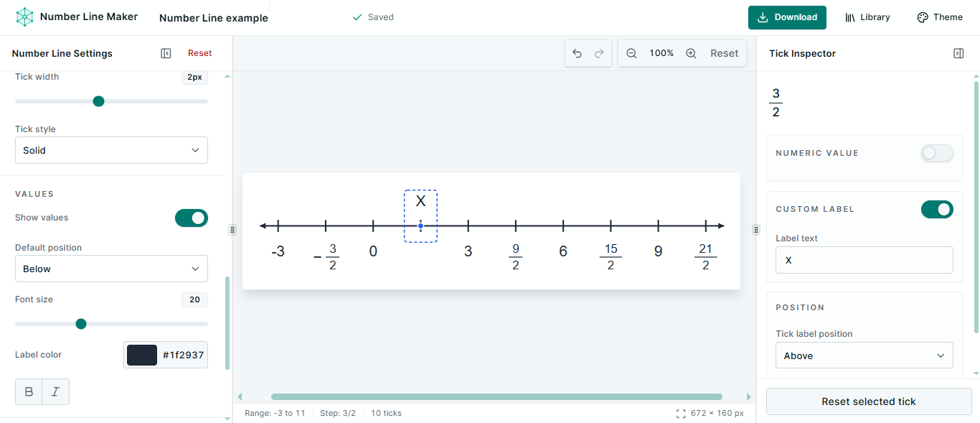The width and height of the screenshot is (980, 423).
Task: Open the Default position dropdown
Action: pyautogui.click(x=111, y=269)
